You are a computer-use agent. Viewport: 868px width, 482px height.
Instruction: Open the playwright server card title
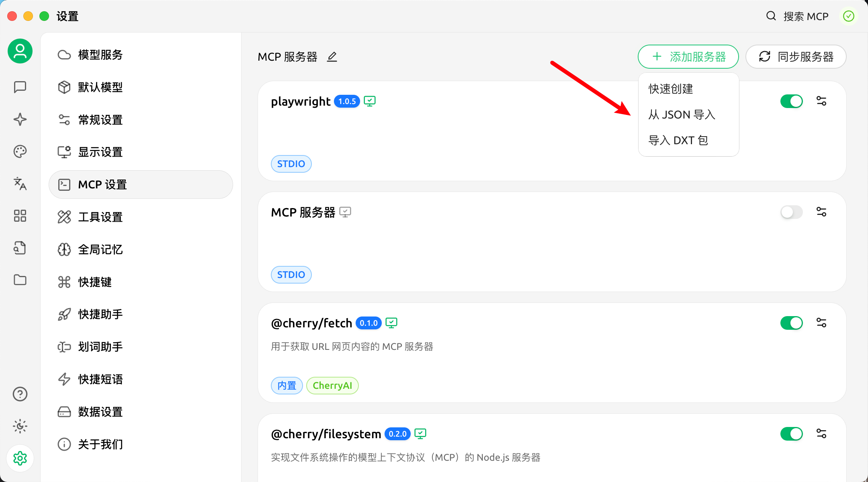(301, 102)
